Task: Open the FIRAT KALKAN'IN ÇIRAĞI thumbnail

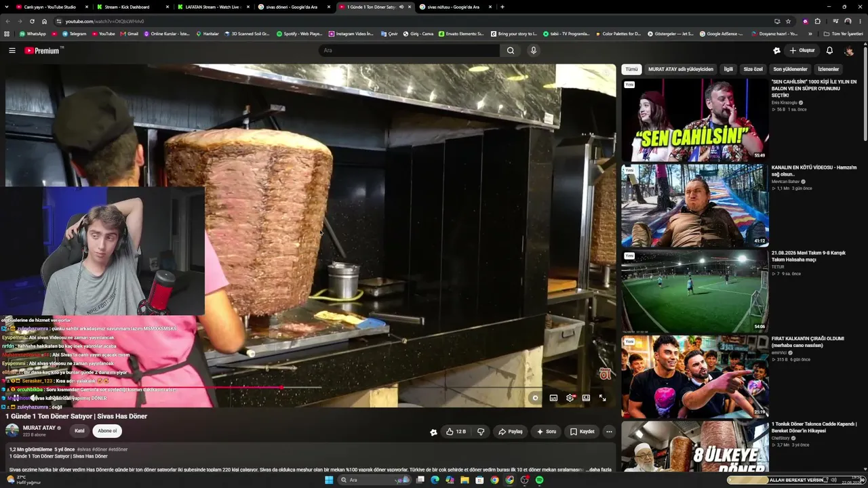Action: pos(695,377)
